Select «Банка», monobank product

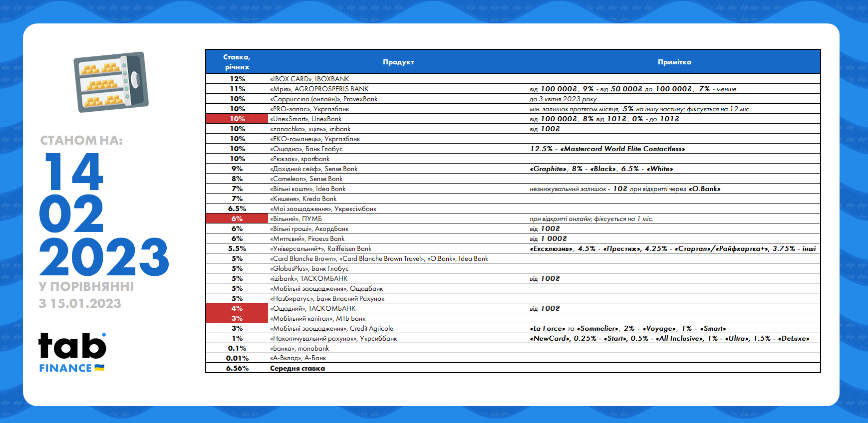(x=299, y=348)
